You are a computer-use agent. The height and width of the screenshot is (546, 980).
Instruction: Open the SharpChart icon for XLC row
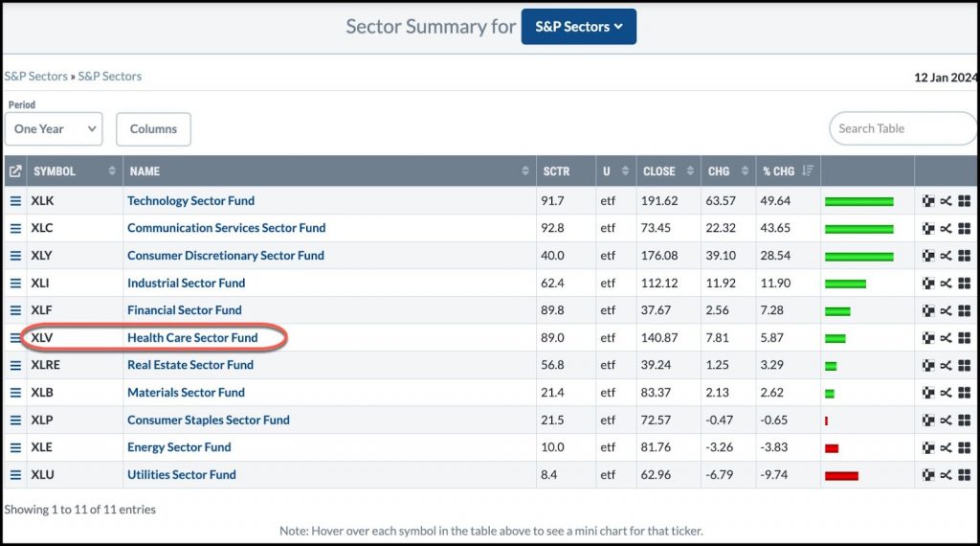tap(928, 228)
